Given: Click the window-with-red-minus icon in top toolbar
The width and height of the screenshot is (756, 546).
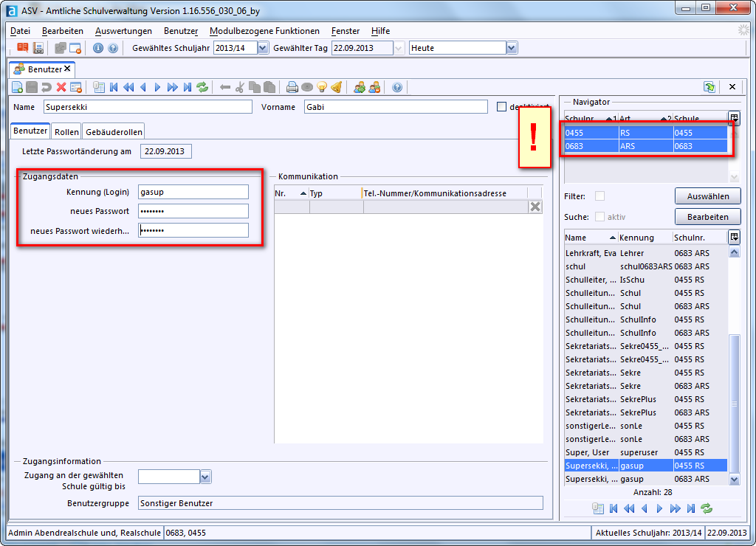Looking at the screenshot, I should pos(75,48).
